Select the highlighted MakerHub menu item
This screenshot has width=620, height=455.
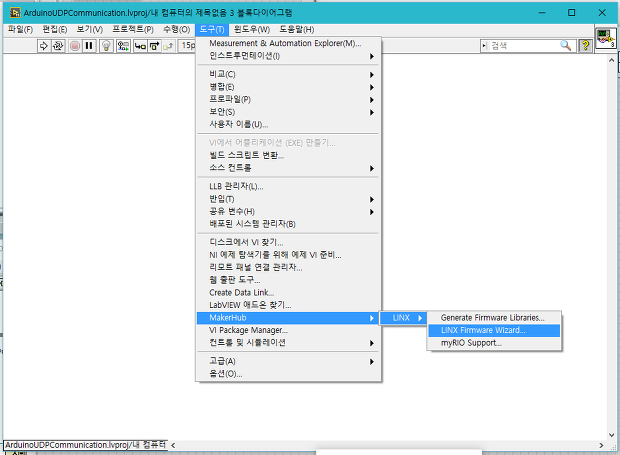click(289, 318)
